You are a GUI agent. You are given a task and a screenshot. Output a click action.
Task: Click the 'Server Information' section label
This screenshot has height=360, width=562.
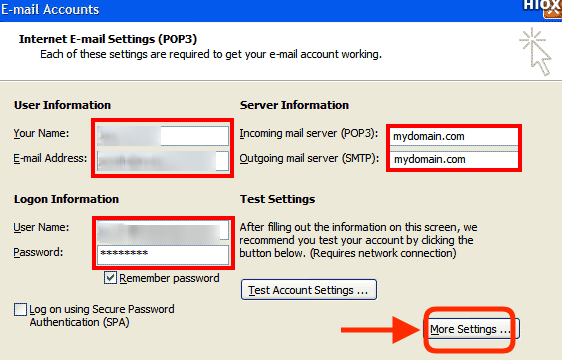(x=294, y=105)
